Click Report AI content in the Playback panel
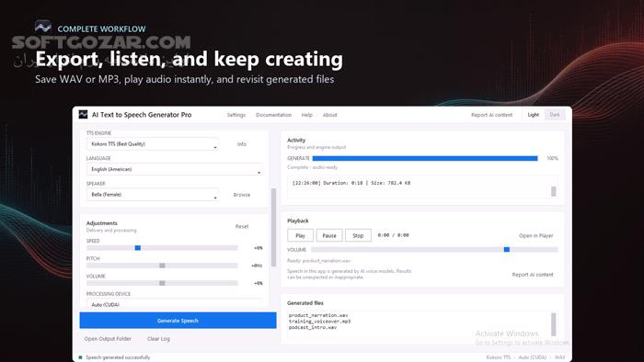Image resolution: width=644 pixels, height=362 pixels. click(533, 275)
